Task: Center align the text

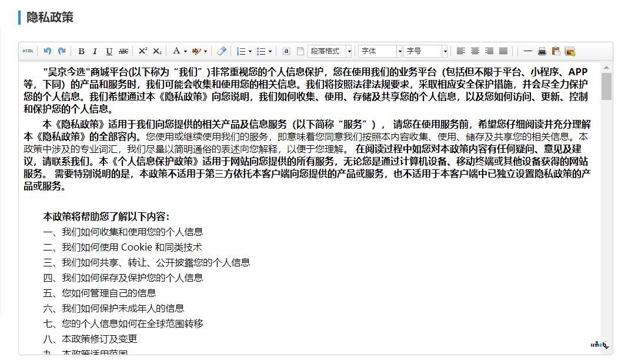Action: pyautogui.click(x=475, y=51)
